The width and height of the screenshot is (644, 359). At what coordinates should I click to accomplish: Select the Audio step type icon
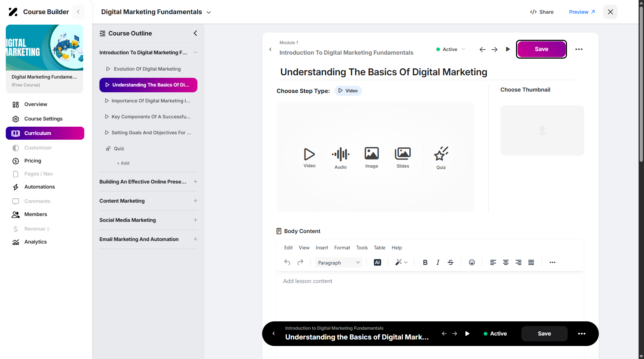[x=341, y=155]
